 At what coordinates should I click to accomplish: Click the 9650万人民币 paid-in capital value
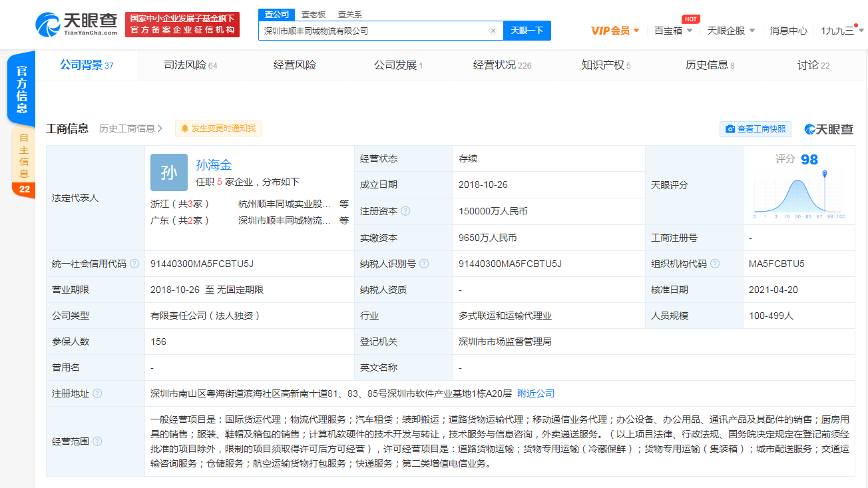point(488,238)
